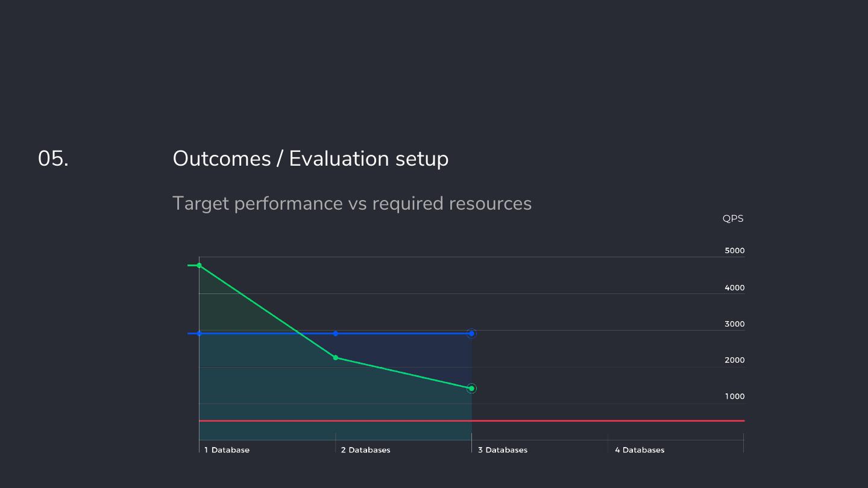This screenshot has width=868, height=488.
Task: Select the "3 Databases" axis label
Action: [503, 450]
